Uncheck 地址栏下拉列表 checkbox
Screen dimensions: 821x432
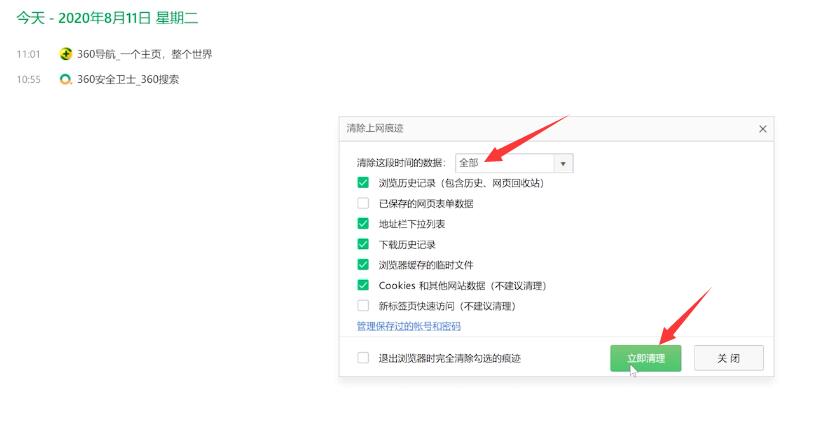point(363,224)
